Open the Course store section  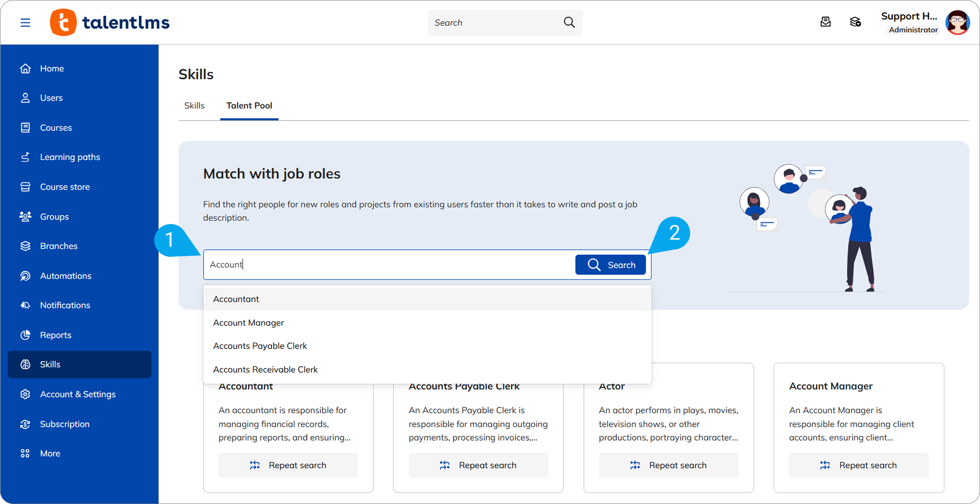click(x=65, y=187)
